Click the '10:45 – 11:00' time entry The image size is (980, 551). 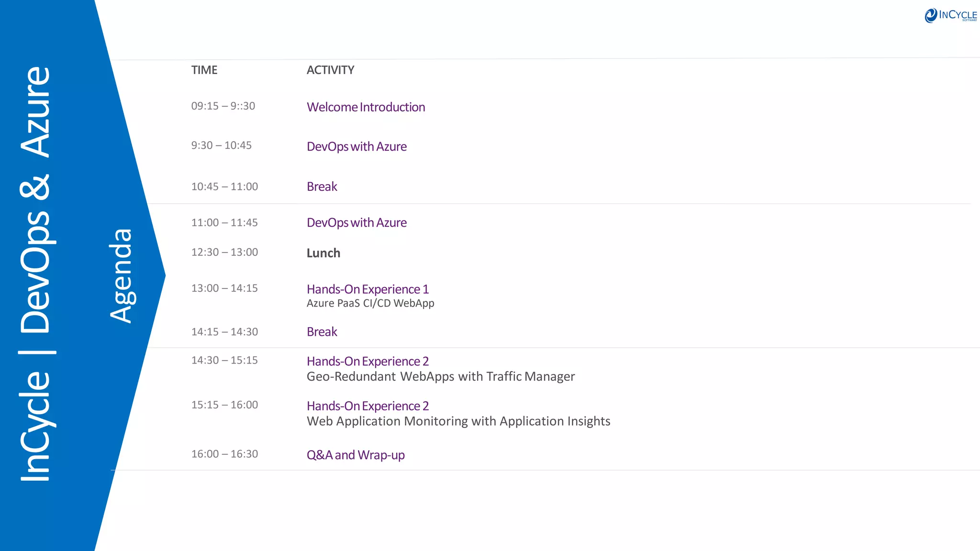pos(224,187)
